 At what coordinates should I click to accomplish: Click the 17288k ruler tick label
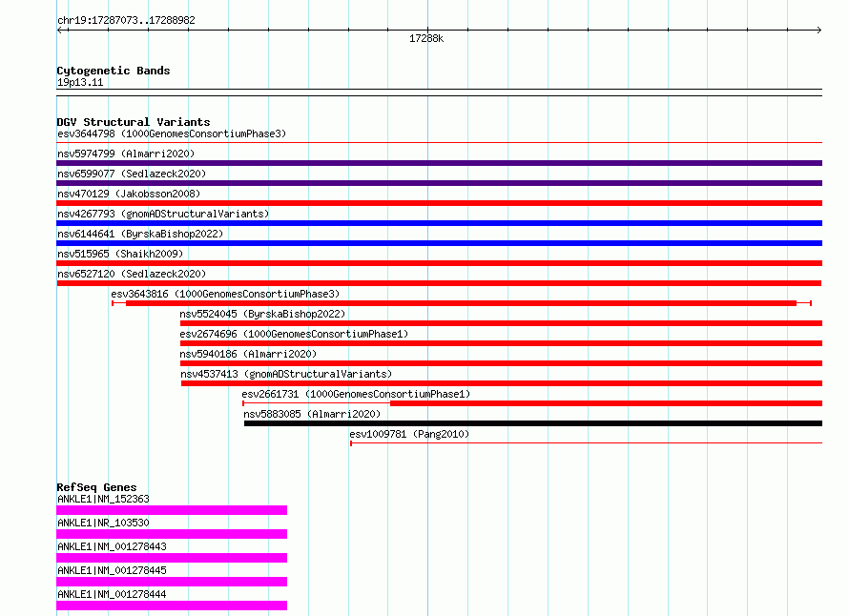pyautogui.click(x=426, y=38)
